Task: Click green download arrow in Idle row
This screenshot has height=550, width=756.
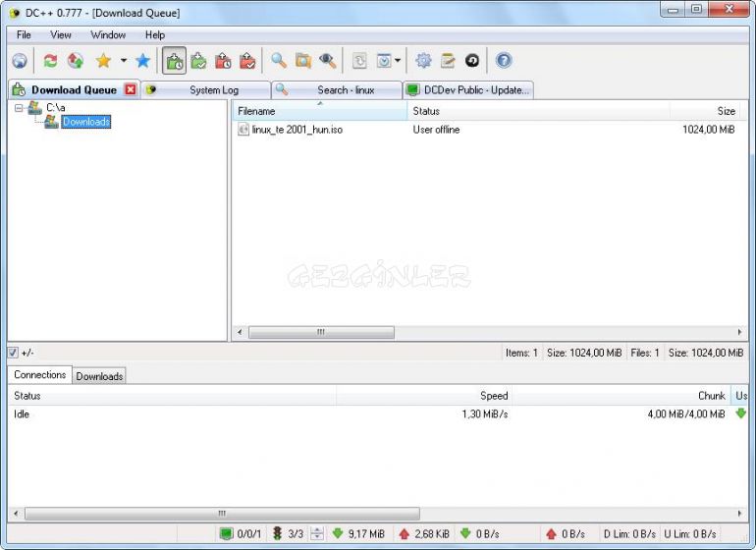Action: (x=740, y=413)
